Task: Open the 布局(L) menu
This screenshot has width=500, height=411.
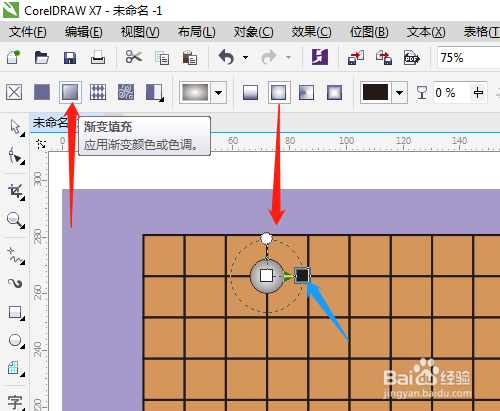Action: 196,32
